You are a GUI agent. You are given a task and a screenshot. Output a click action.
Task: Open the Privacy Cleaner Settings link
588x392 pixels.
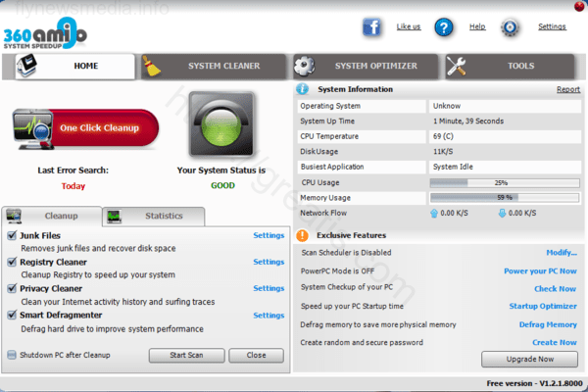click(x=269, y=289)
